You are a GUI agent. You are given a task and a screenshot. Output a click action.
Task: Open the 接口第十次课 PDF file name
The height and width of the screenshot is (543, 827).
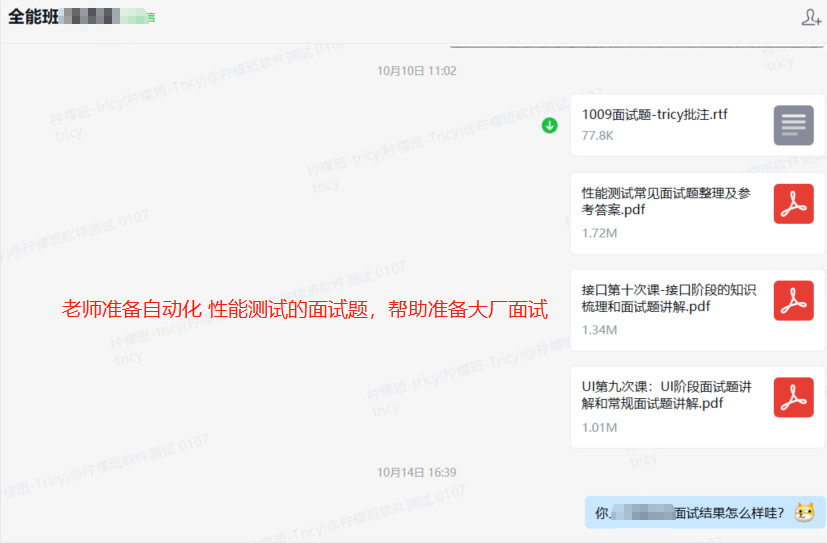pyautogui.click(x=668, y=298)
